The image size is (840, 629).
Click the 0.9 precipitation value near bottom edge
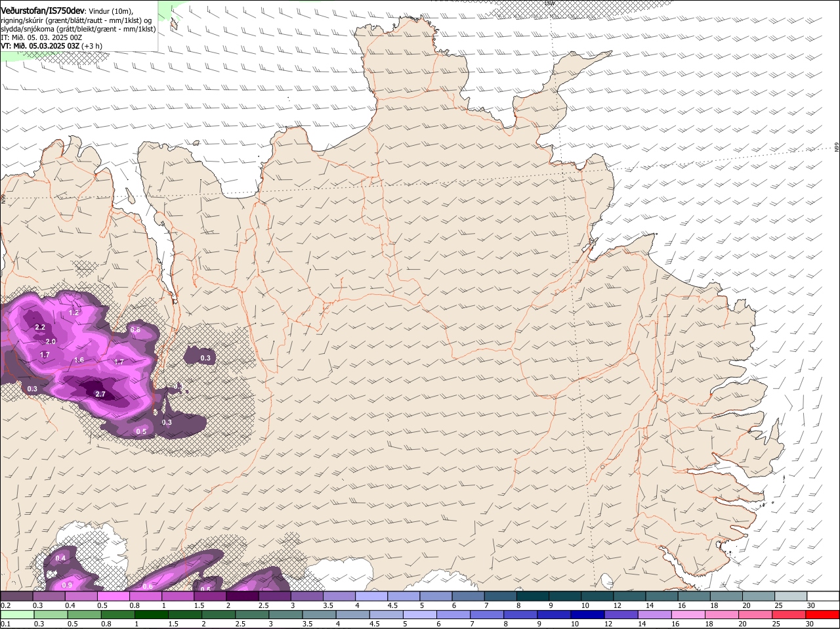pos(67,585)
